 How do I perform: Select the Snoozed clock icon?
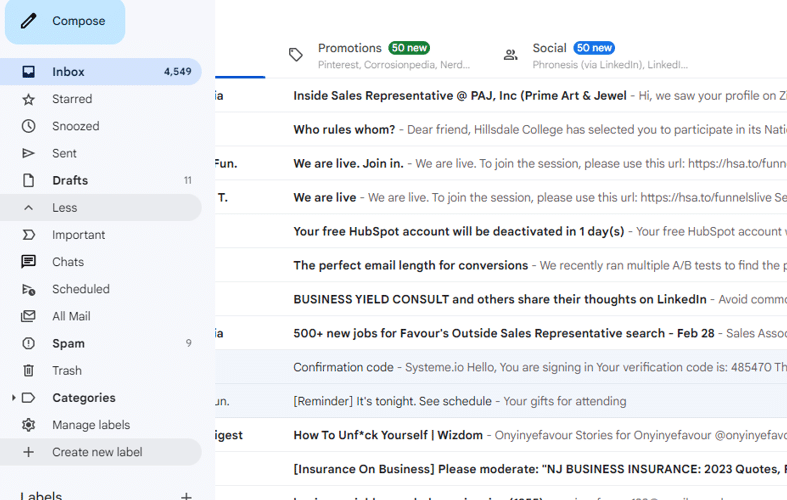tap(29, 126)
